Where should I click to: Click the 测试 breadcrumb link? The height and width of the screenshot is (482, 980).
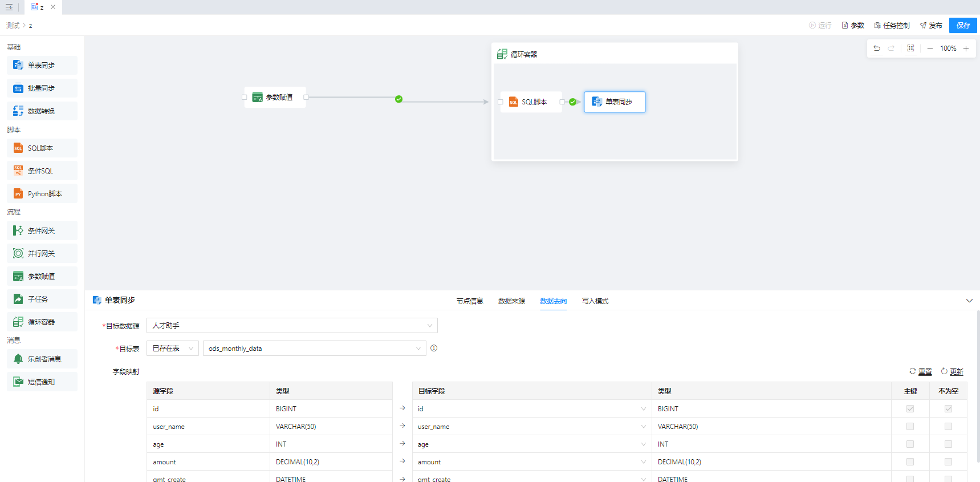pos(13,26)
